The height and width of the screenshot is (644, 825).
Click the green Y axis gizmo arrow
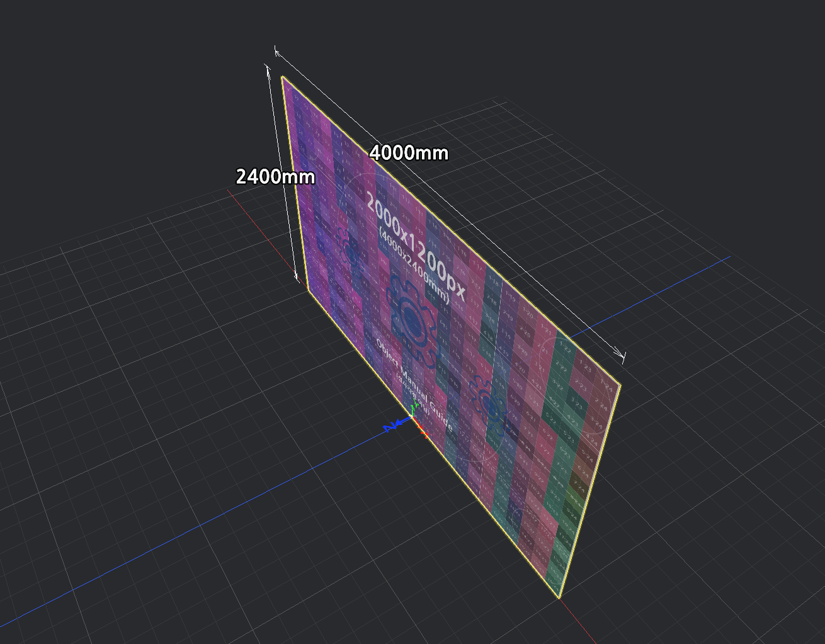click(x=413, y=409)
